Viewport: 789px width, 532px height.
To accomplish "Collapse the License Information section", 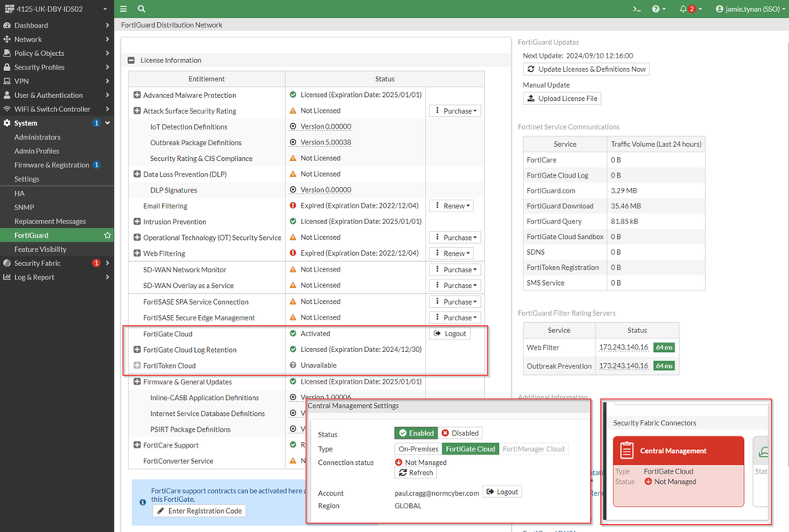I will [x=131, y=60].
